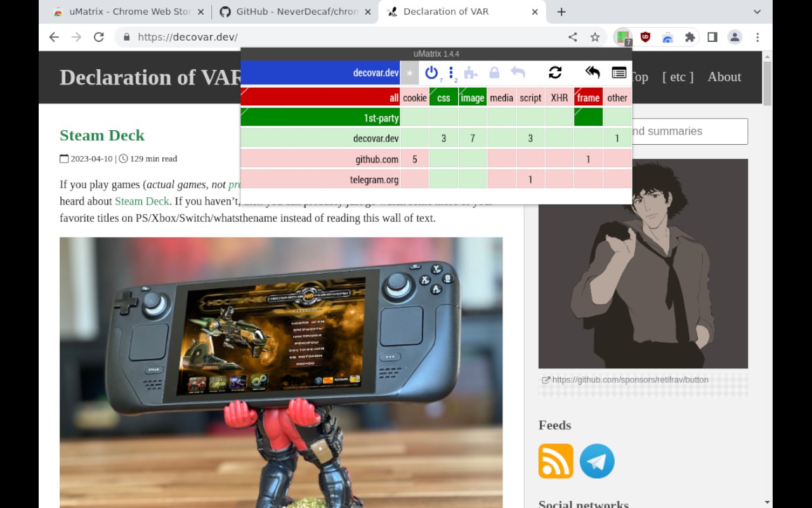
Task: Toggle the 'cookie' column header cell
Action: pos(415,97)
